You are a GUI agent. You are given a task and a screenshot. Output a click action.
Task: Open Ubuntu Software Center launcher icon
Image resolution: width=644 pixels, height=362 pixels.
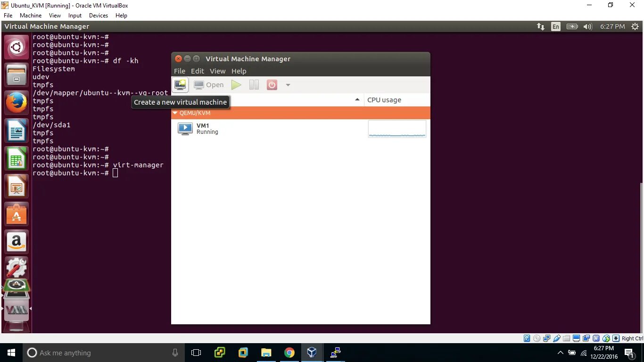point(17,214)
